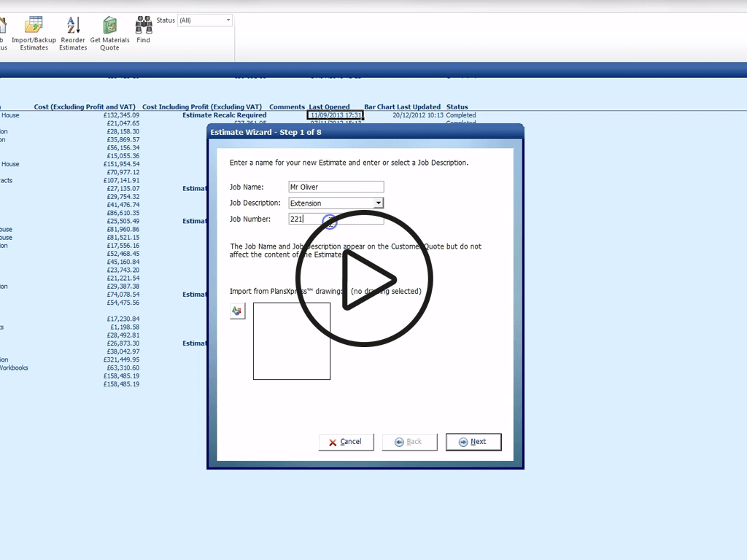Viewport: 747px width, 560px height.
Task: Select the £17,556.16 cost cell
Action: pos(123,246)
